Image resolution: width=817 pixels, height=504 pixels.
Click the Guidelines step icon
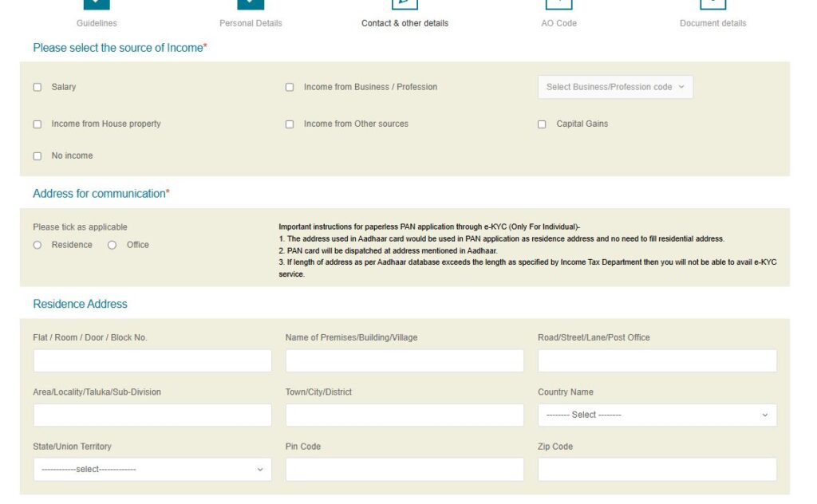click(96, 4)
